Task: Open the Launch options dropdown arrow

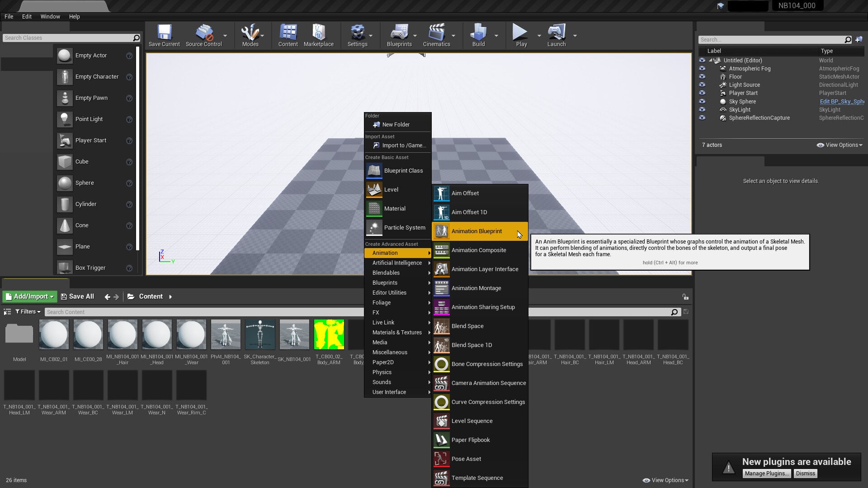Action: click(575, 36)
